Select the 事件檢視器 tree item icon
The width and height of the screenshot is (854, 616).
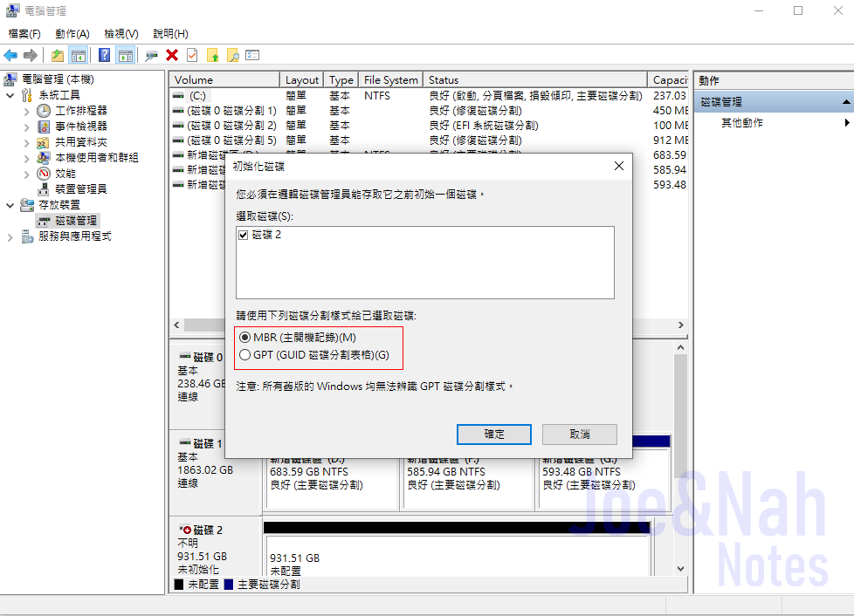pos(43,127)
